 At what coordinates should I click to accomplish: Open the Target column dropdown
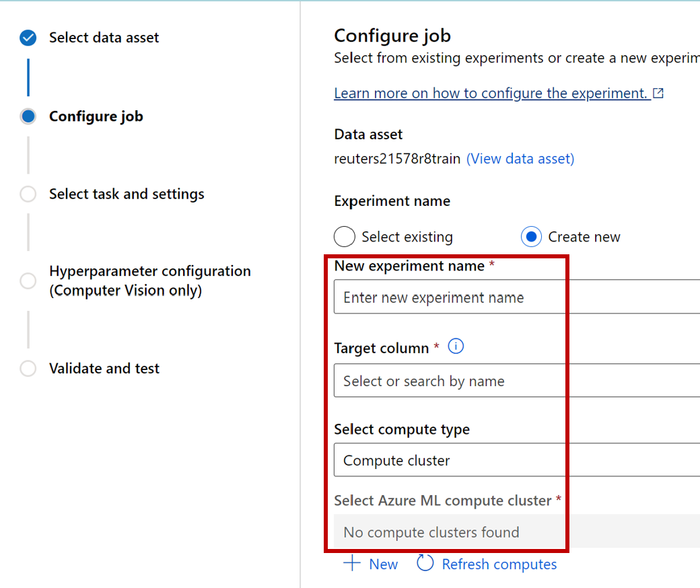(x=517, y=381)
